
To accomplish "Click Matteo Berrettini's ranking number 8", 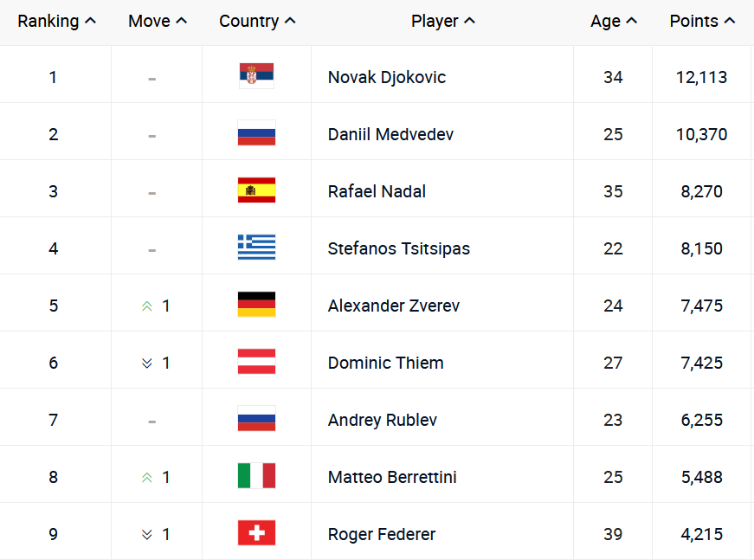I will coord(53,477).
